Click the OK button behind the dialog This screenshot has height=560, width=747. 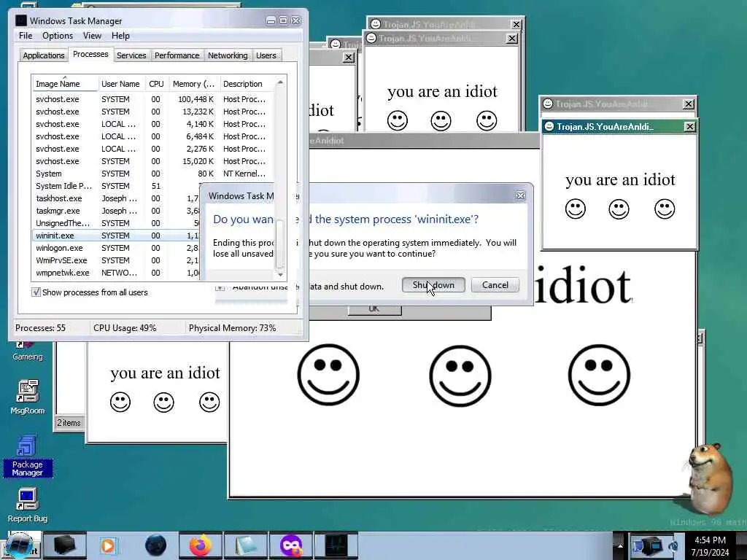(x=374, y=309)
